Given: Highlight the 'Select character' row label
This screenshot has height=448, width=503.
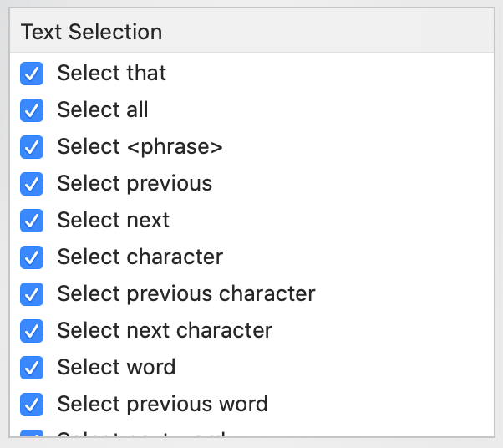Looking at the screenshot, I should tap(140, 257).
